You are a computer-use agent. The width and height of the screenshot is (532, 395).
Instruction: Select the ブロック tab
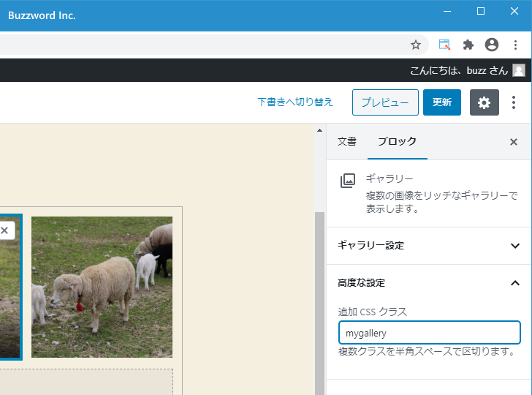pos(397,142)
